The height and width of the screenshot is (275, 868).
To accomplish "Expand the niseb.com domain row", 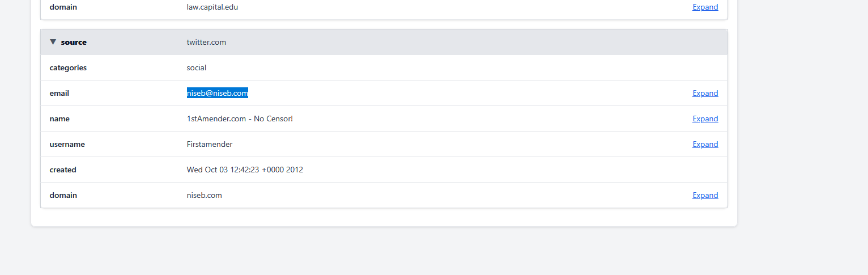I will [x=705, y=196].
